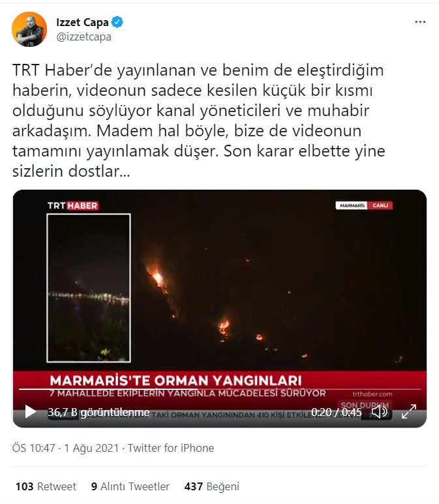Open the Izzet Capa display name link

pos(82,22)
